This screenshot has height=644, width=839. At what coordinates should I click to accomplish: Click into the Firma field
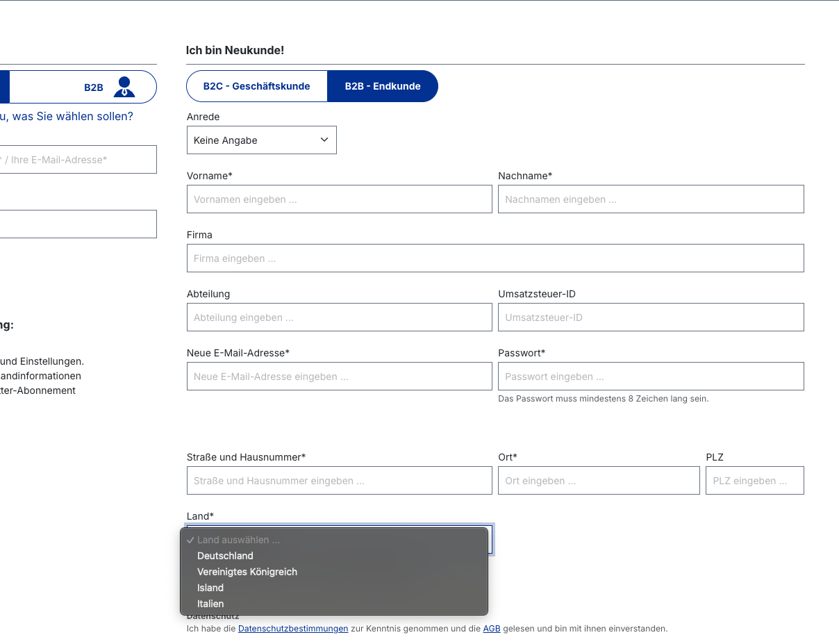[495, 258]
